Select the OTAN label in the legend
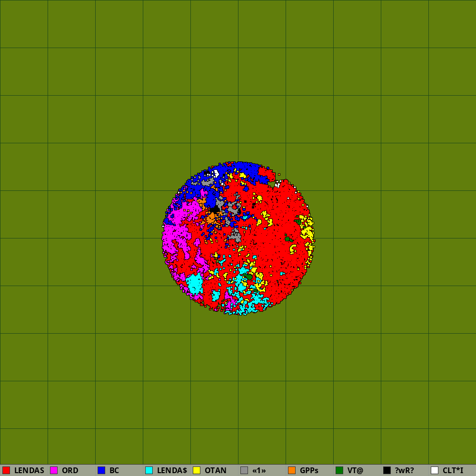Viewport: 476px width, 476px height. click(216, 470)
